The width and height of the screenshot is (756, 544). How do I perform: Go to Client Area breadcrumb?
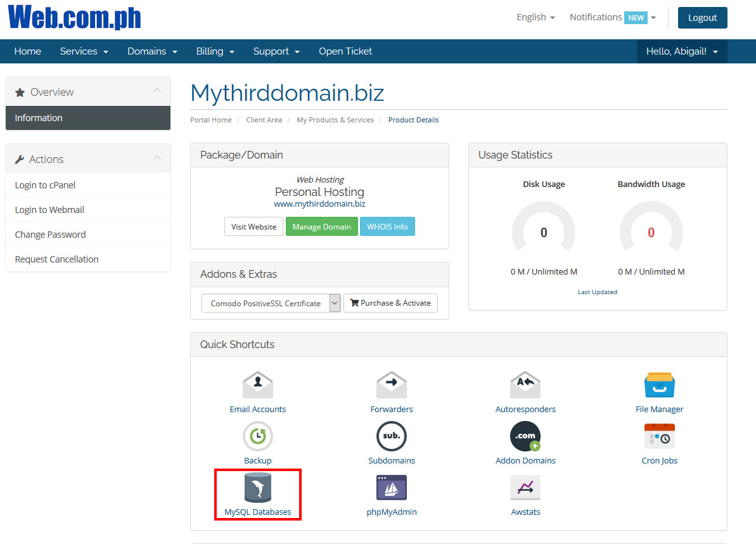(x=264, y=120)
